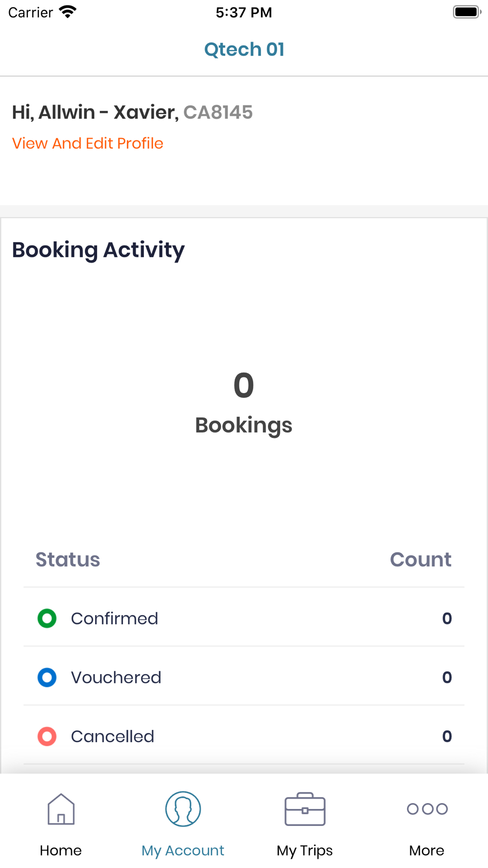Tap the battery icon in status bar
The width and height of the screenshot is (488, 868).
point(467,12)
